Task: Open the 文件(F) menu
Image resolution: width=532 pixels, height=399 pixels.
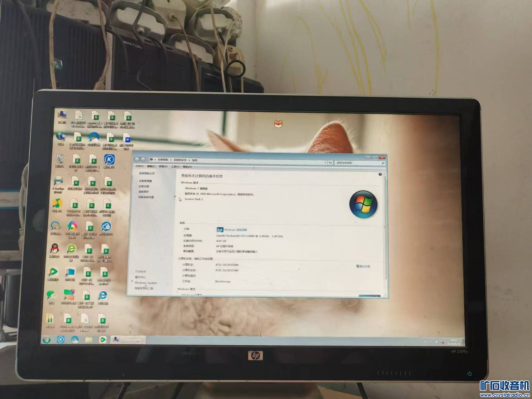Action: click(x=139, y=166)
